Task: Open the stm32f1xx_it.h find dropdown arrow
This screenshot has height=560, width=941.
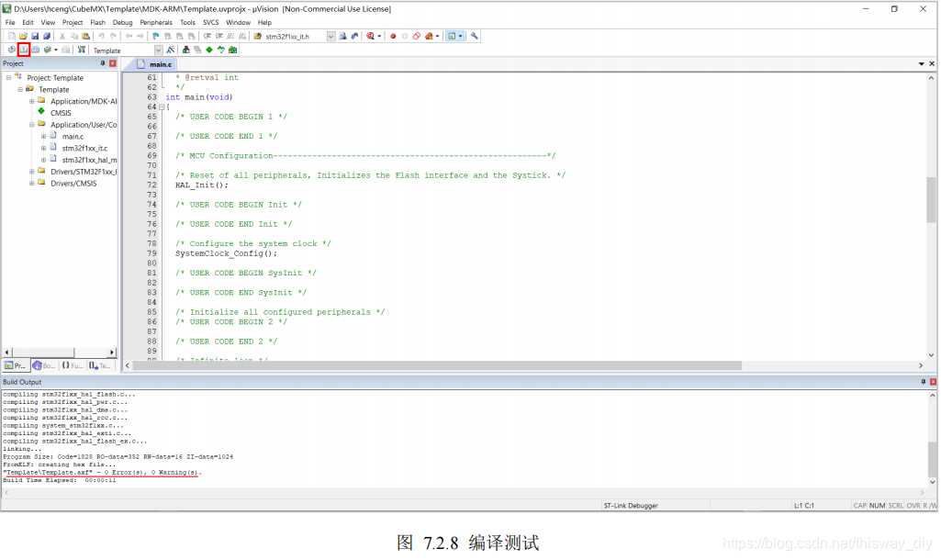Action: tap(330, 36)
